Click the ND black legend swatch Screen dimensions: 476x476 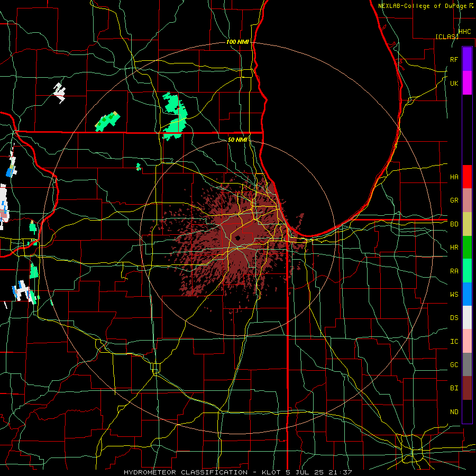(467, 411)
